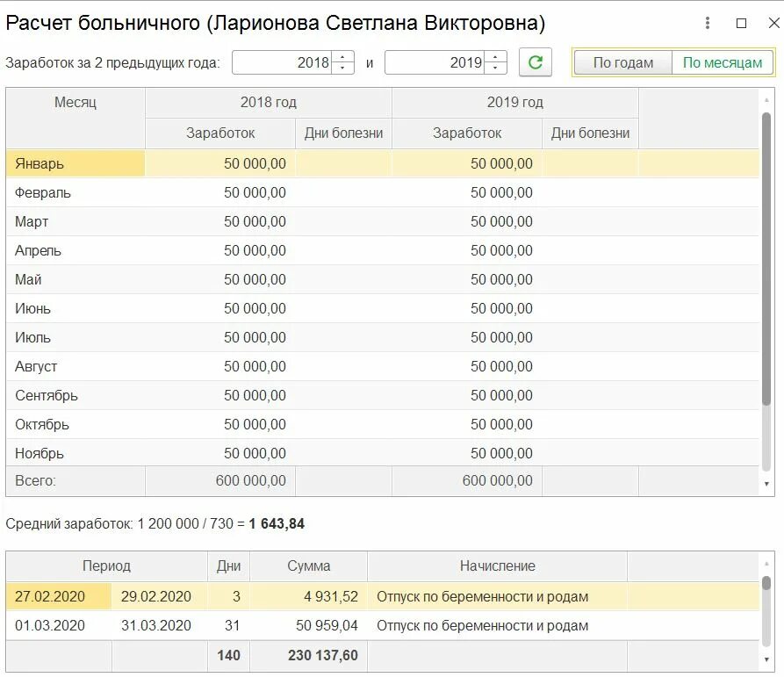Switch view to По месяцам
This screenshot has height=677, width=784.
pyautogui.click(x=723, y=62)
